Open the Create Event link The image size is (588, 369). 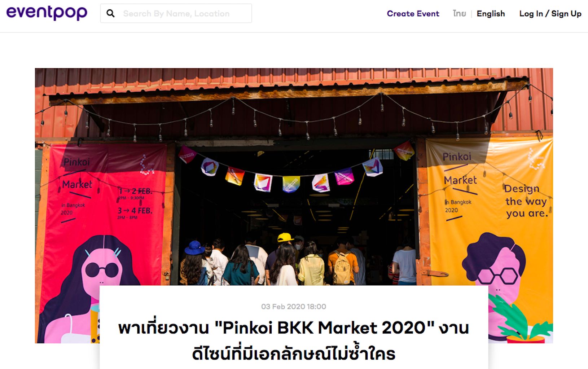click(413, 14)
